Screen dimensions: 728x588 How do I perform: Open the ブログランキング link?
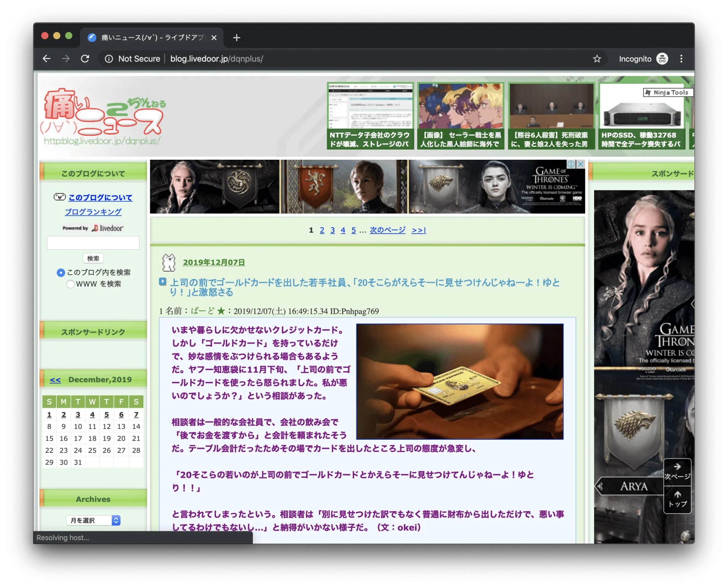coord(93,212)
